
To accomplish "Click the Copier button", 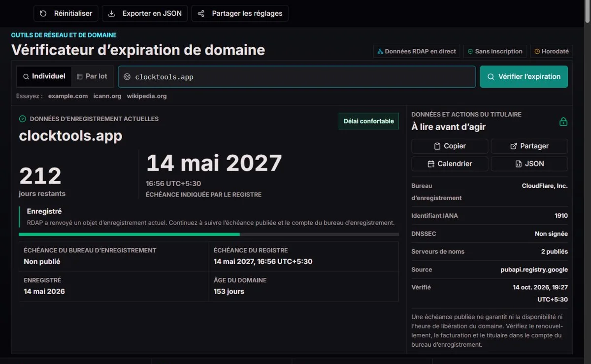I will tap(450, 146).
